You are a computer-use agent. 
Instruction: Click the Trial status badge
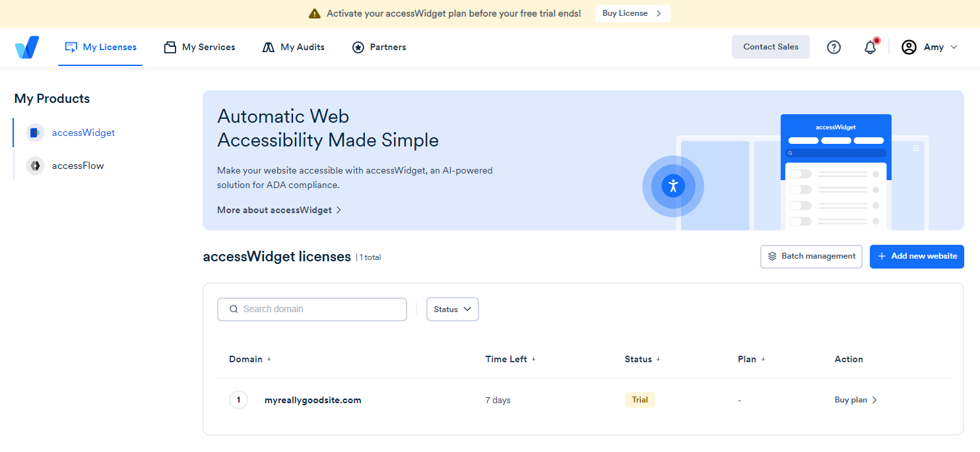639,400
